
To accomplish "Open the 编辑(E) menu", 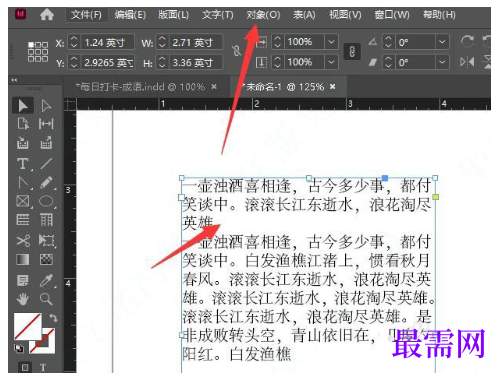I will pos(130,15).
